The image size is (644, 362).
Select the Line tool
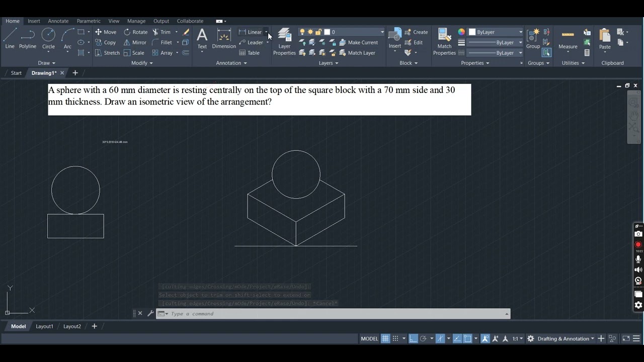pyautogui.click(x=10, y=39)
